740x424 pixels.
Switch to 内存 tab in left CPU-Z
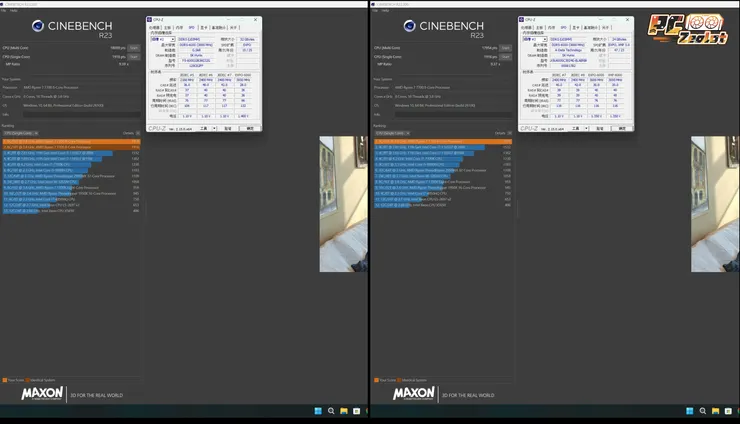point(179,28)
